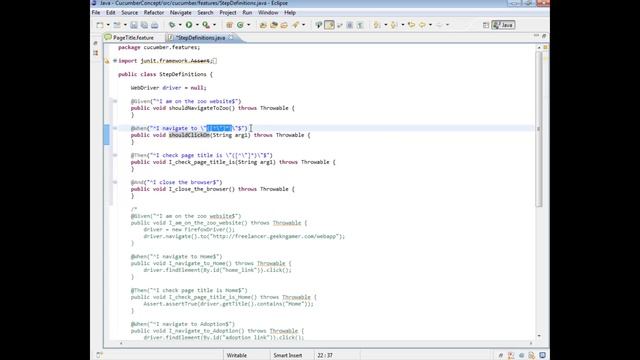
Task: Open the File menu
Action: click(96, 13)
